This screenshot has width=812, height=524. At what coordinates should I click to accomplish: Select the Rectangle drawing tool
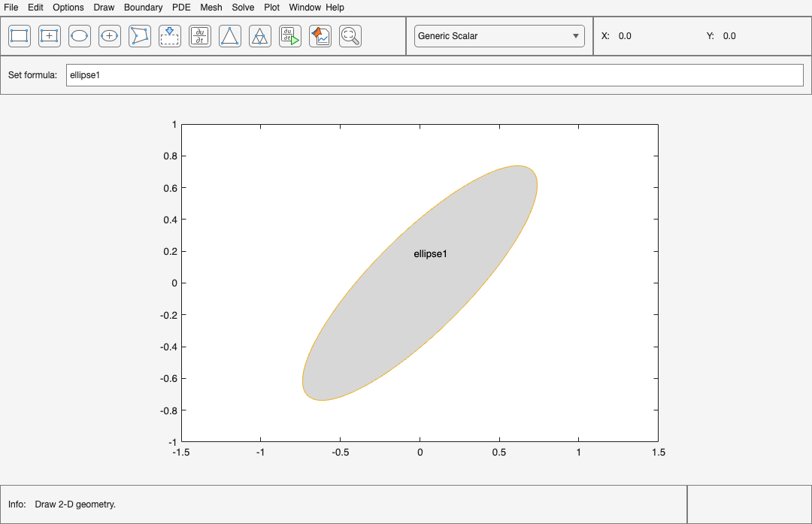coord(19,35)
